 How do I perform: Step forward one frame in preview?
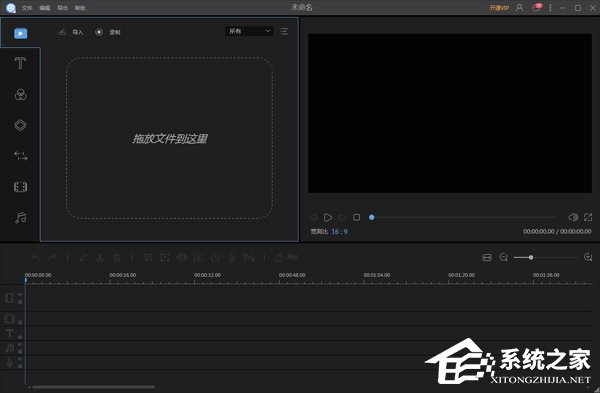pyautogui.click(x=342, y=217)
